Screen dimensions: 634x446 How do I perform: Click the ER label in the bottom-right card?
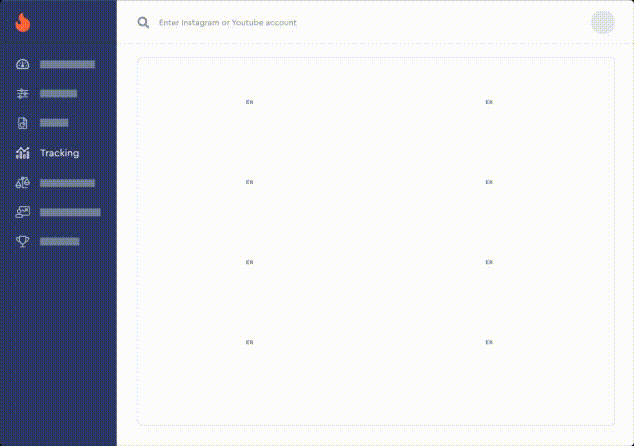tap(489, 342)
